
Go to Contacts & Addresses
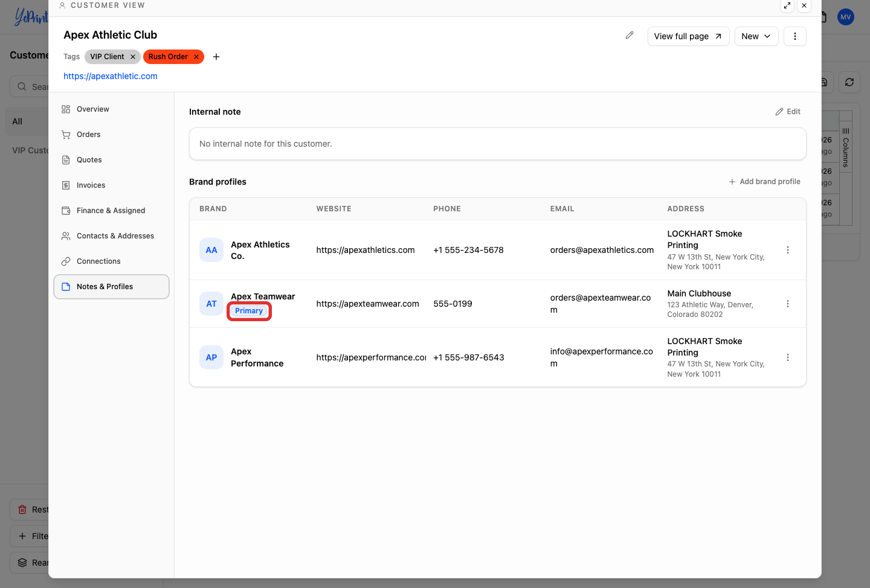111,236
